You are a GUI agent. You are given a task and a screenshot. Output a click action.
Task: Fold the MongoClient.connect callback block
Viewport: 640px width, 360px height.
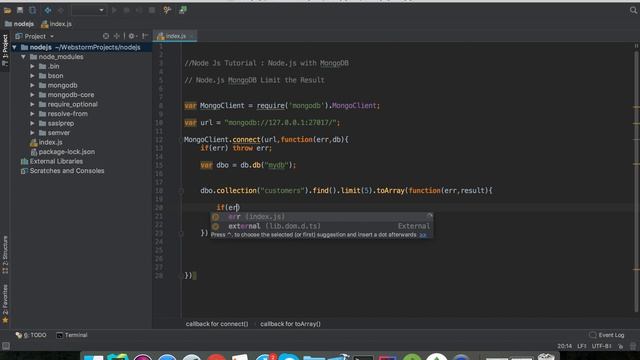pyautogui.click(x=181, y=140)
